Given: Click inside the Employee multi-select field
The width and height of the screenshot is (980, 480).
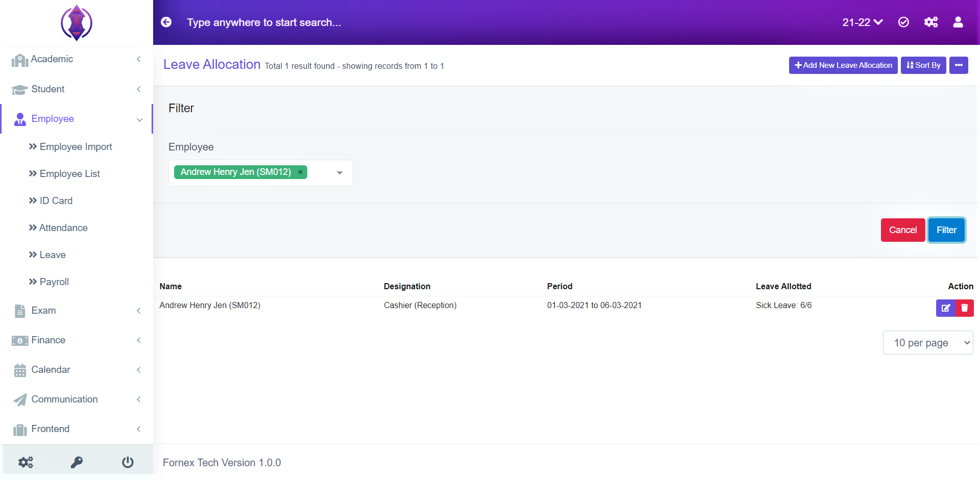Looking at the screenshot, I should [x=260, y=173].
